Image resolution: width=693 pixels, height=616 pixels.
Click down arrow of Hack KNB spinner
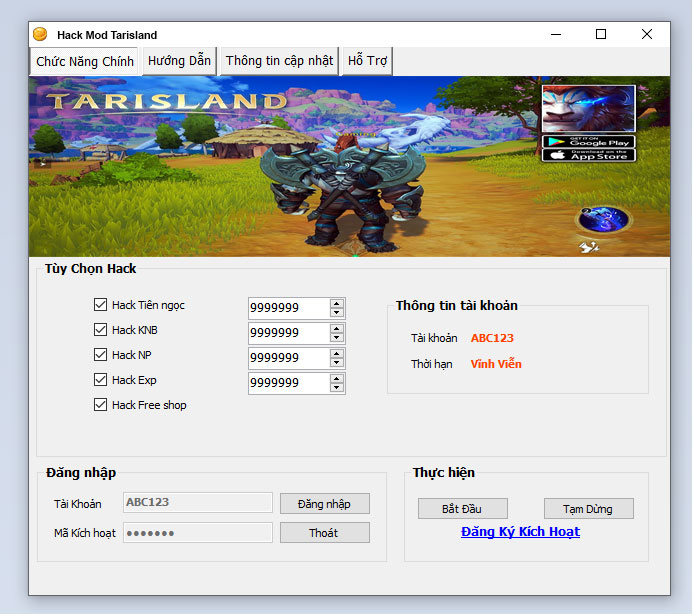pos(337,338)
